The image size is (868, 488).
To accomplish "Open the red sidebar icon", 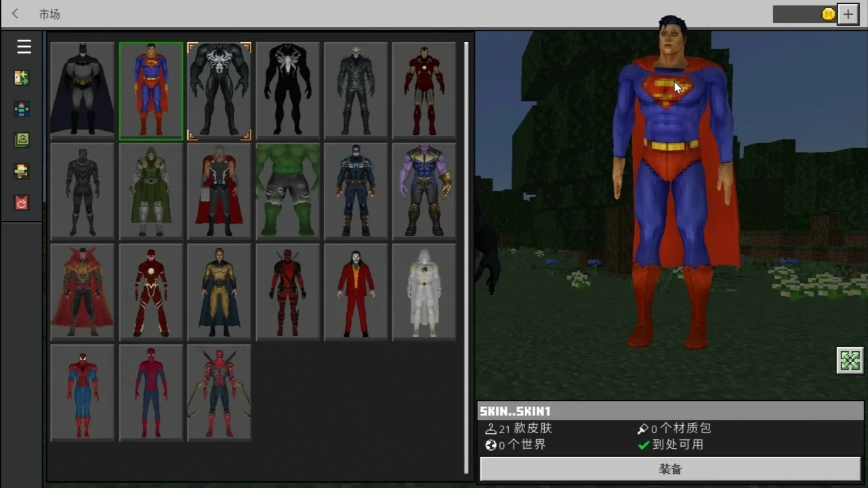I will pos(22,202).
